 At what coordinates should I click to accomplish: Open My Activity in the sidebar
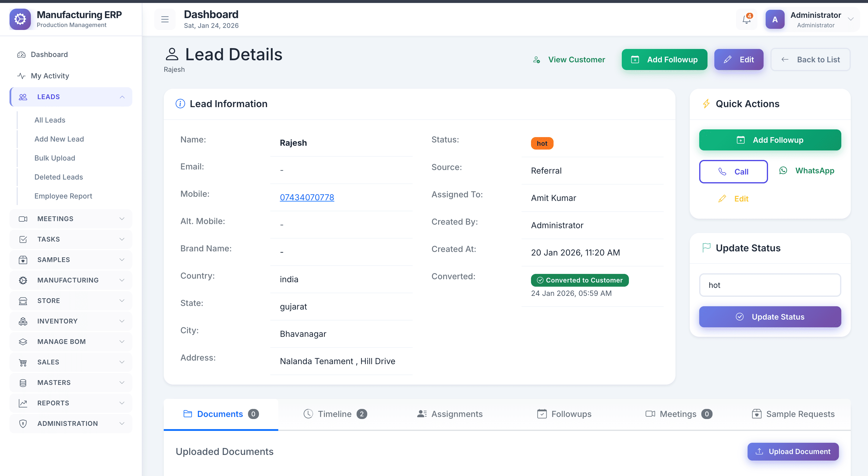(x=50, y=76)
